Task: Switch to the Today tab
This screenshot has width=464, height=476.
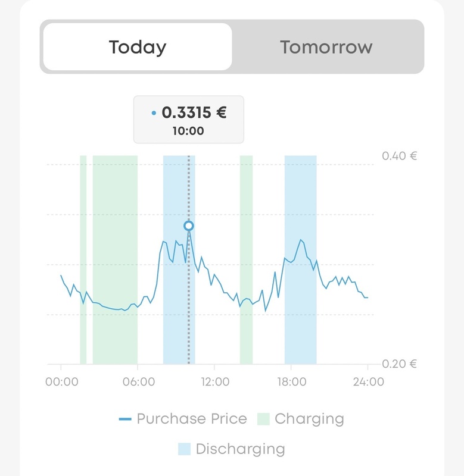Action: (x=138, y=47)
